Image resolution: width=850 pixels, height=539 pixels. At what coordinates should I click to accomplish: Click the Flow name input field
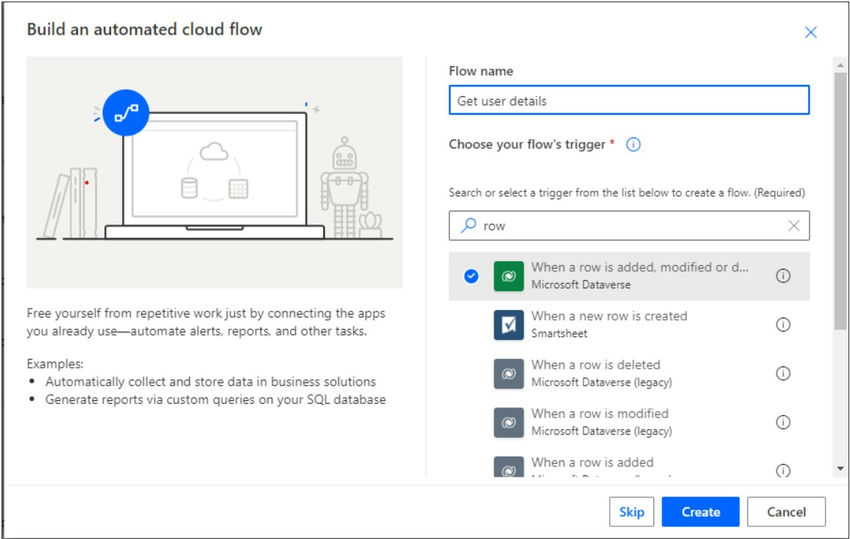(629, 100)
